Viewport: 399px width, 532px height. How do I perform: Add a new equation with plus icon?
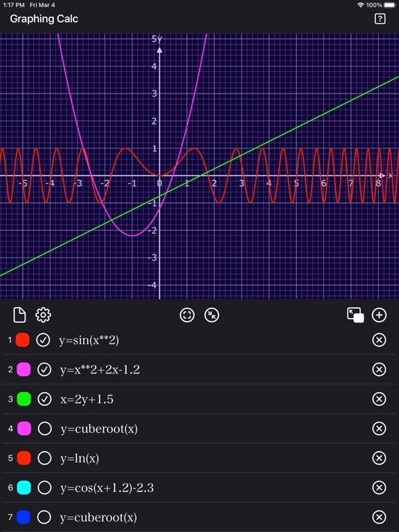(379, 315)
